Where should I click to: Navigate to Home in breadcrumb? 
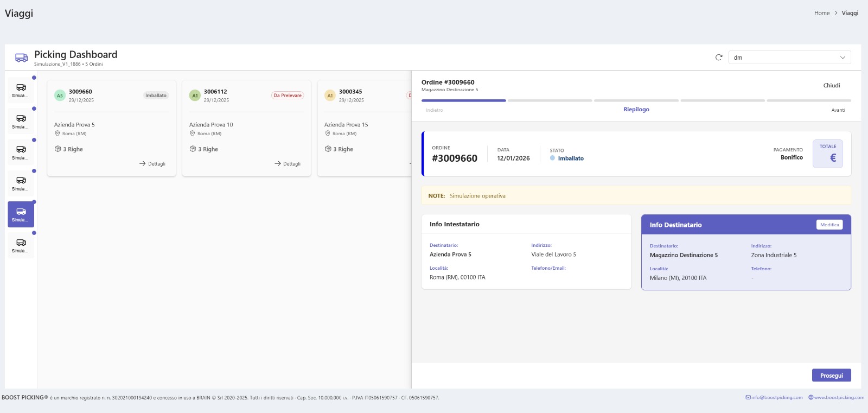click(821, 13)
